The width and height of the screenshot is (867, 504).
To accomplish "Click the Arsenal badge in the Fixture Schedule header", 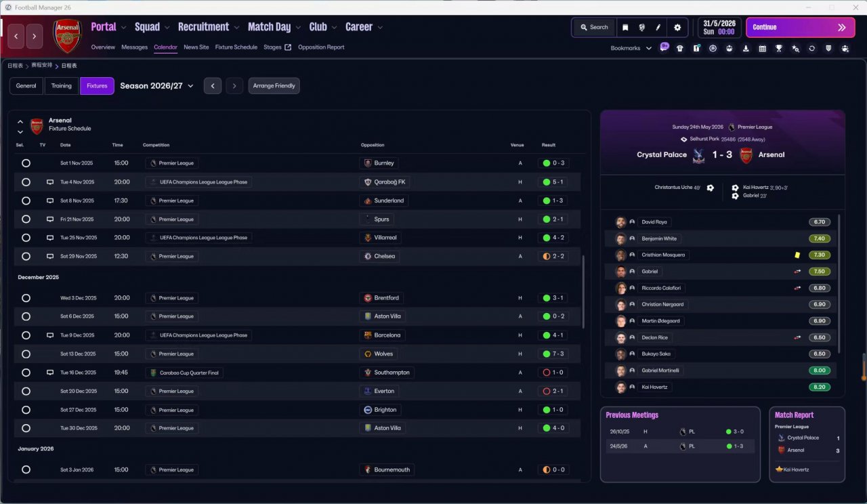I will coord(37,126).
